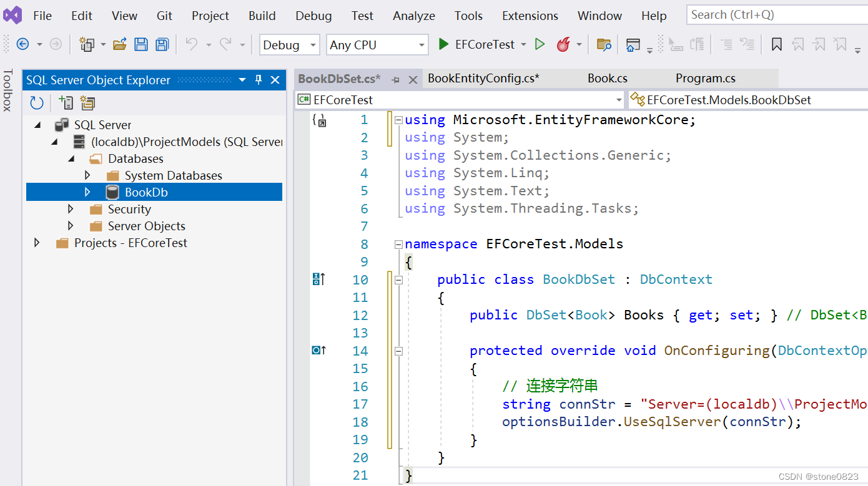Image resolution: width=868 pixels, height=486 pixels.
Task: Click the Group by Availability icon in explorer toolbar
Action: (87, 103)
